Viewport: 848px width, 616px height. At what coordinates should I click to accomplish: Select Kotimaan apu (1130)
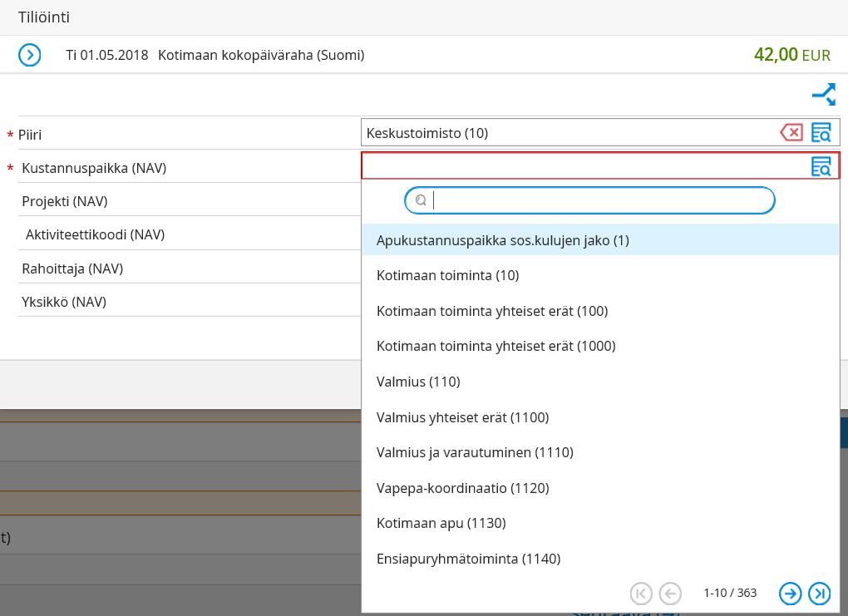click(x=600, y=523)
